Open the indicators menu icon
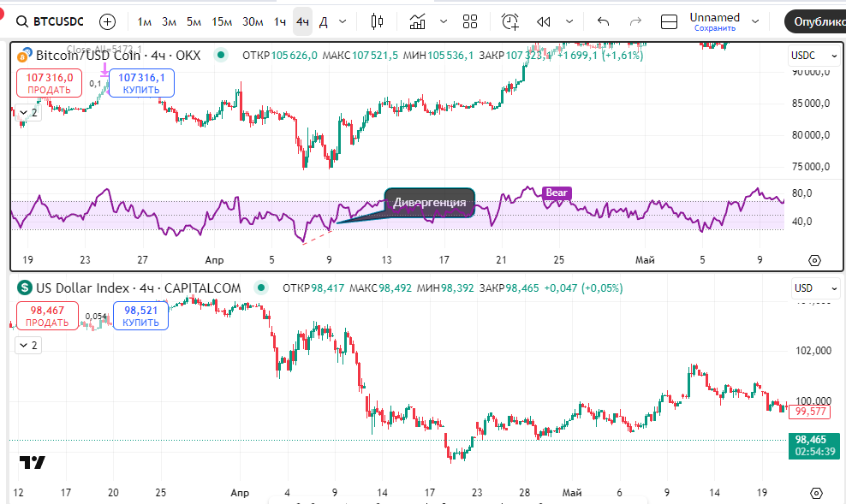846x504 pixels. [418, 21]
